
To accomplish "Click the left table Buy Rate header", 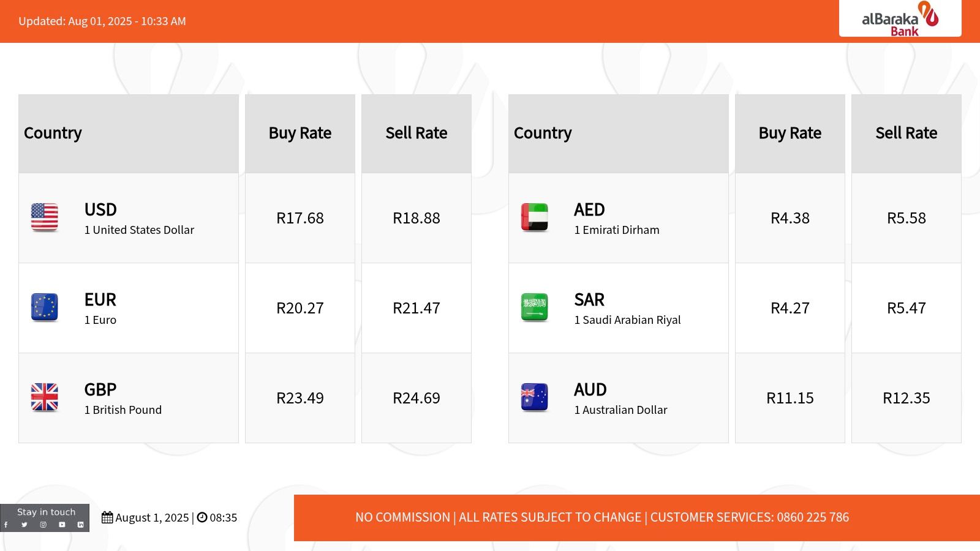I will coord(300,133).
